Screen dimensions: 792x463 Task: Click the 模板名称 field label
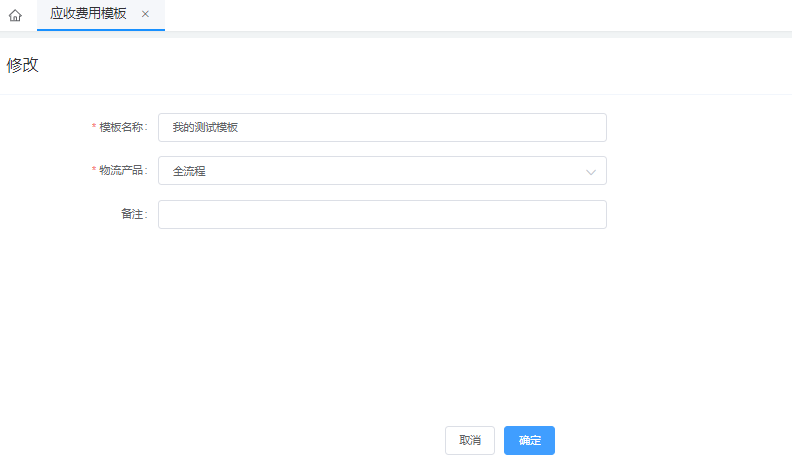pos(123,128)
